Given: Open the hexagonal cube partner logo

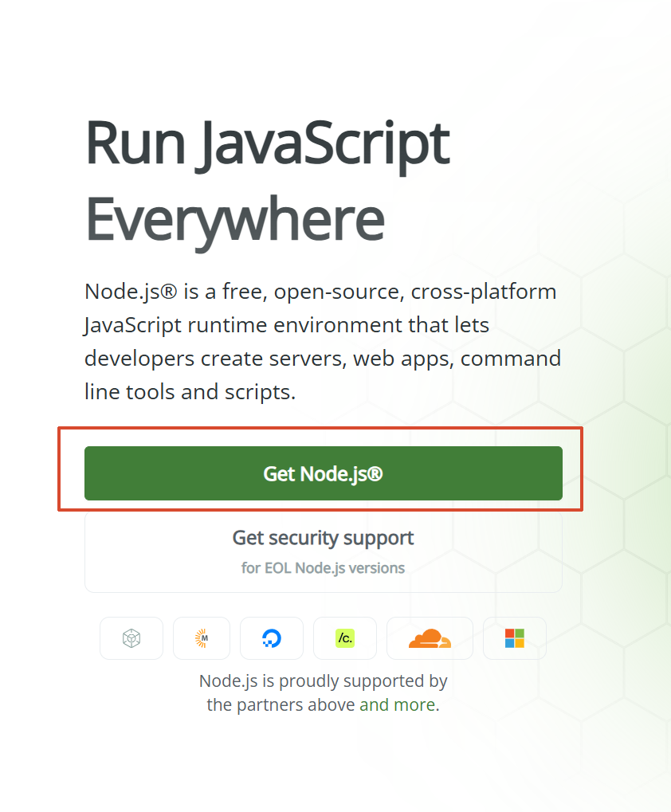Looking at the screenshot, I should tap(131, 638).
